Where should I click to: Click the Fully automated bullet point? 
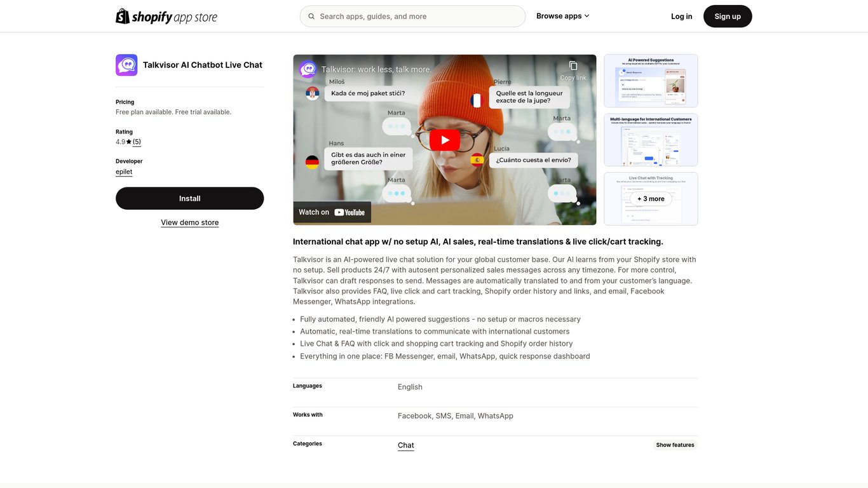440,319
